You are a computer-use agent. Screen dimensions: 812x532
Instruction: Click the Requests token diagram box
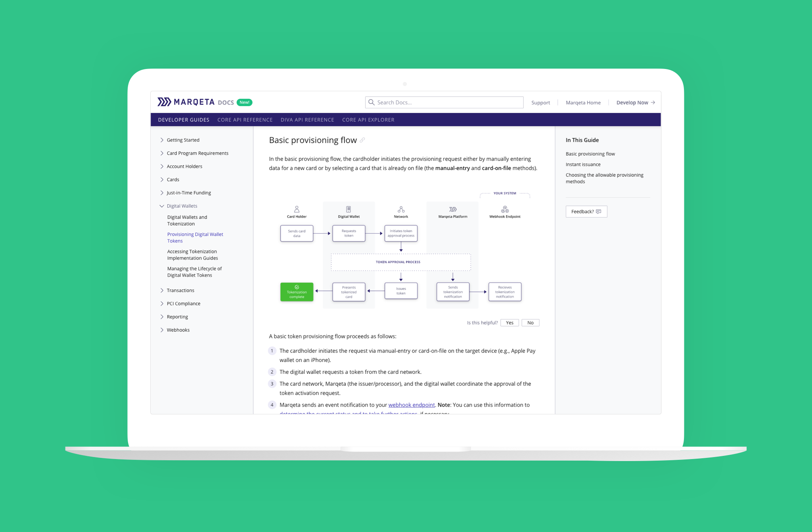(349, 233)
